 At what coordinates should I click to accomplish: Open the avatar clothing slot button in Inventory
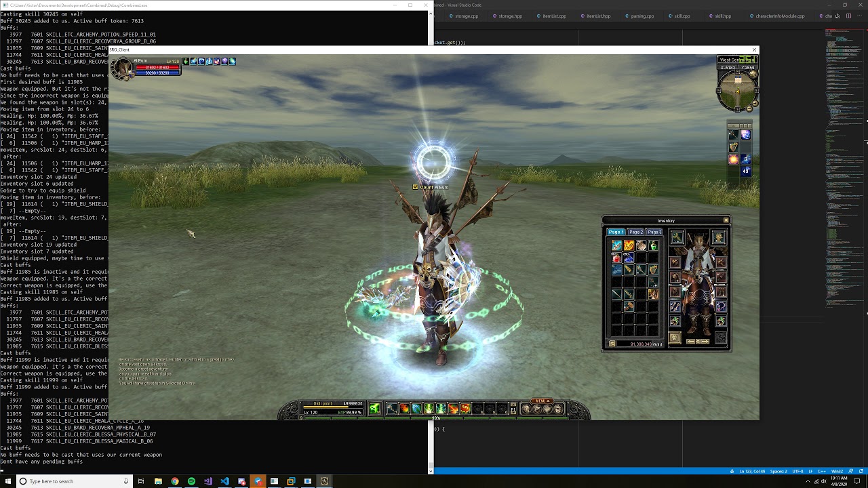click(x=675, y=338)
